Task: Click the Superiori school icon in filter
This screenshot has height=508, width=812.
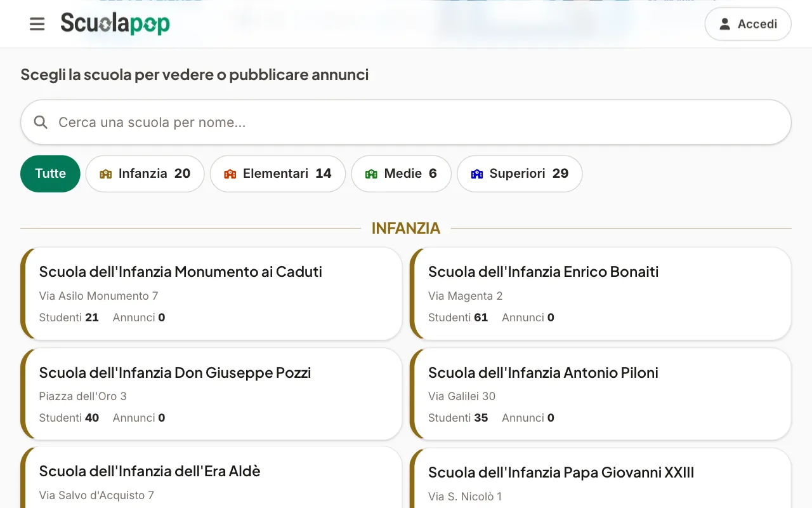Action: pyautogui.click(x=477, y=174)
